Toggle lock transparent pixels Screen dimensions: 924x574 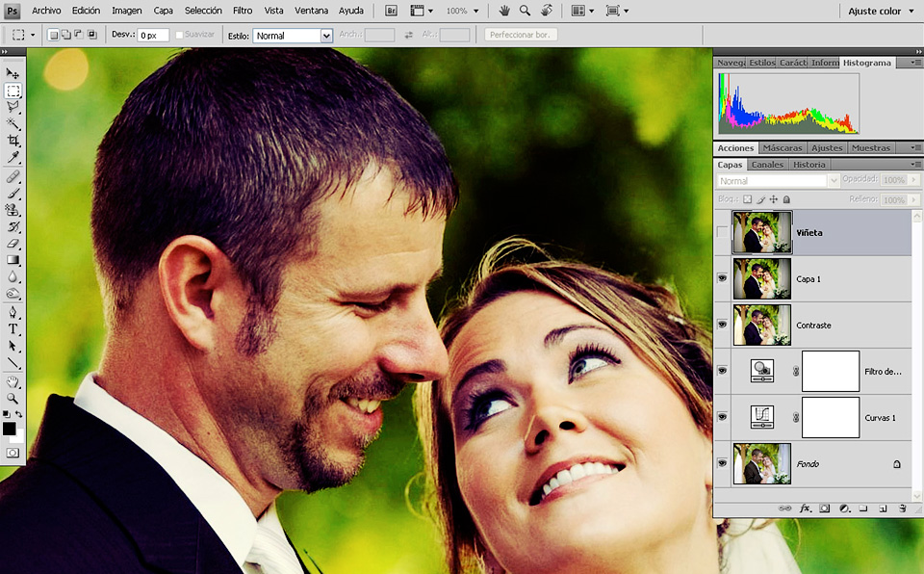[x=747, y=199]
